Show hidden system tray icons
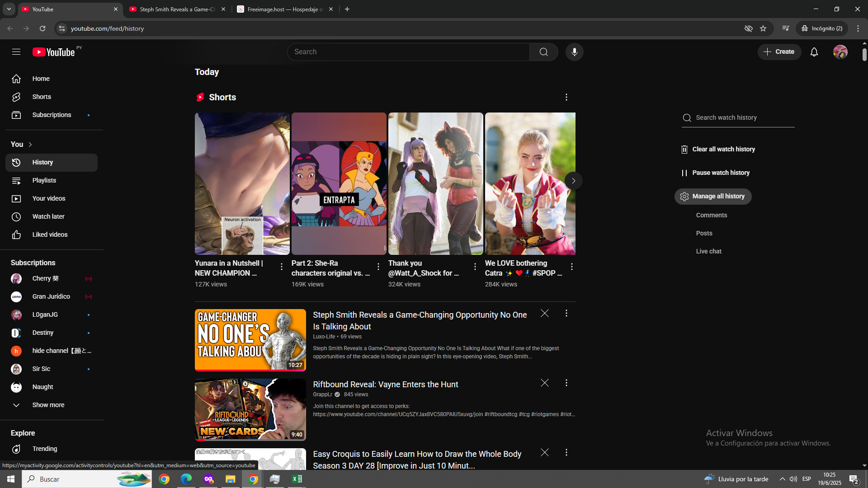 [x=782, y=479]
